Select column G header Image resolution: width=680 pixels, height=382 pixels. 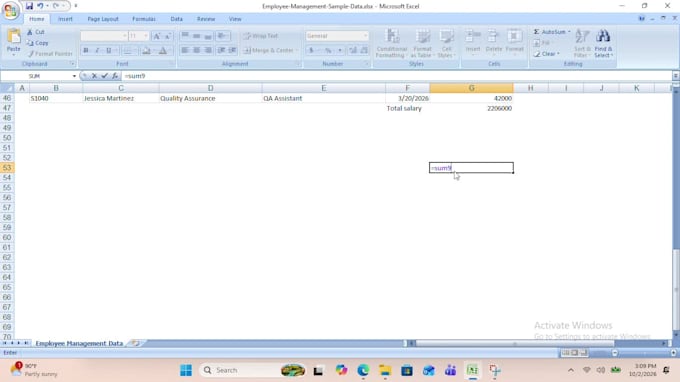pos(471,88)
